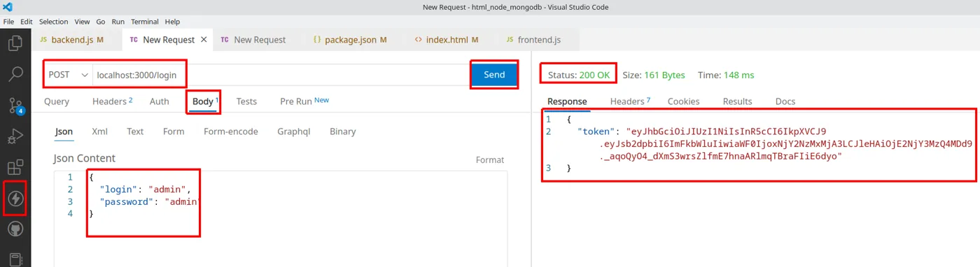Select Form-encode body type

(x=231, y=131)
